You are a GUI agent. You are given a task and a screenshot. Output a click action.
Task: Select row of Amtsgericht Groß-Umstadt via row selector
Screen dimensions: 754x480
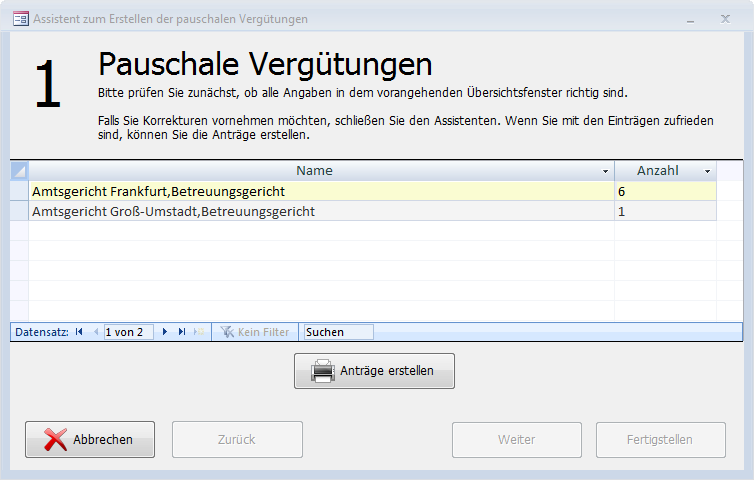[19, 211]
